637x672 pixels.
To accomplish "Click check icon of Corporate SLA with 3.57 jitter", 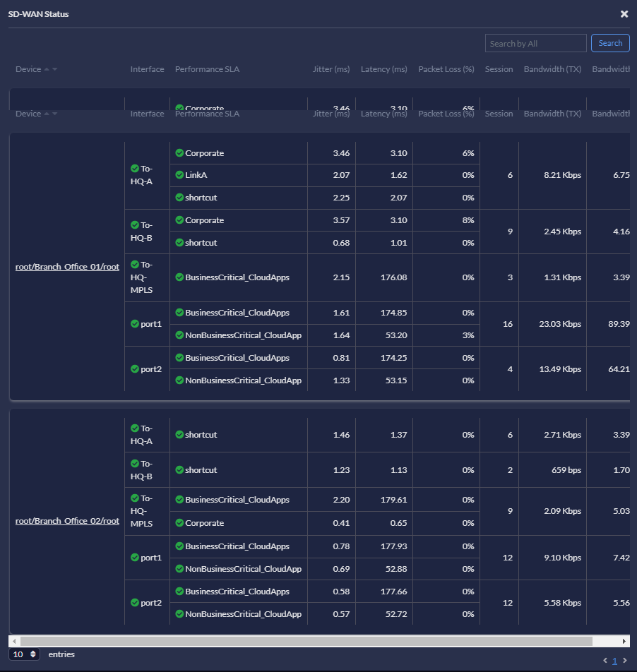I will click(179, 220).
